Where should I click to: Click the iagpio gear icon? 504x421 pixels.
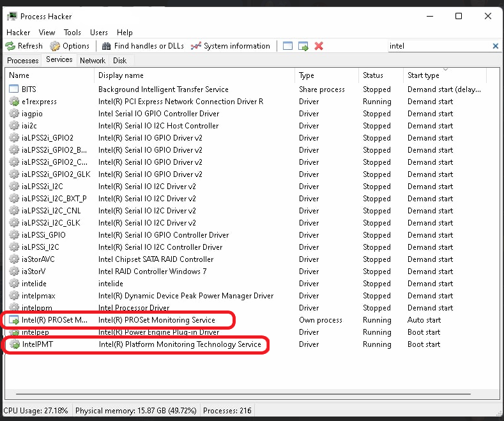[14, 114]
